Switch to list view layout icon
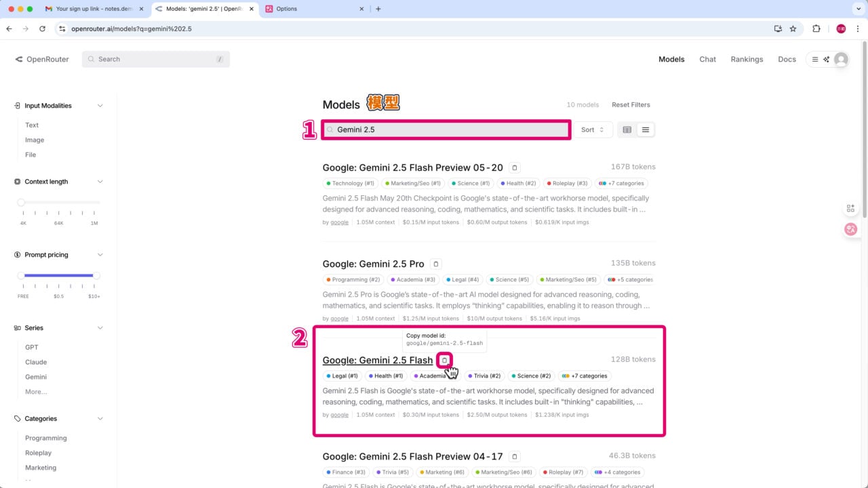Viewport: 868px width, 488px height. pyautogui.click(x=646, y=129)
